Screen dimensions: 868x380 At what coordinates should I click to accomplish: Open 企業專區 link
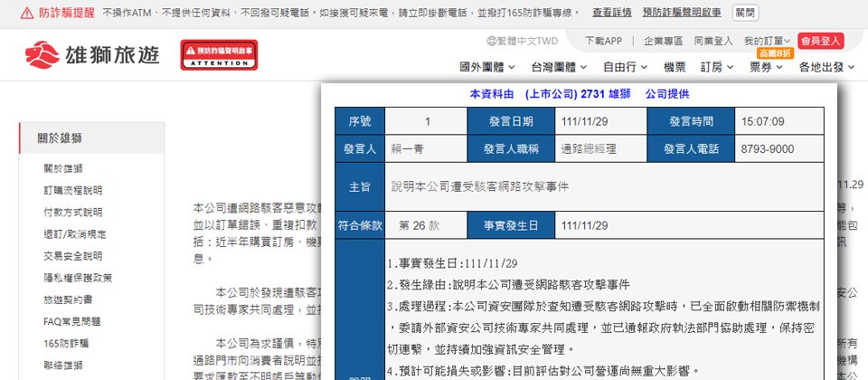[x=663, y=41]
